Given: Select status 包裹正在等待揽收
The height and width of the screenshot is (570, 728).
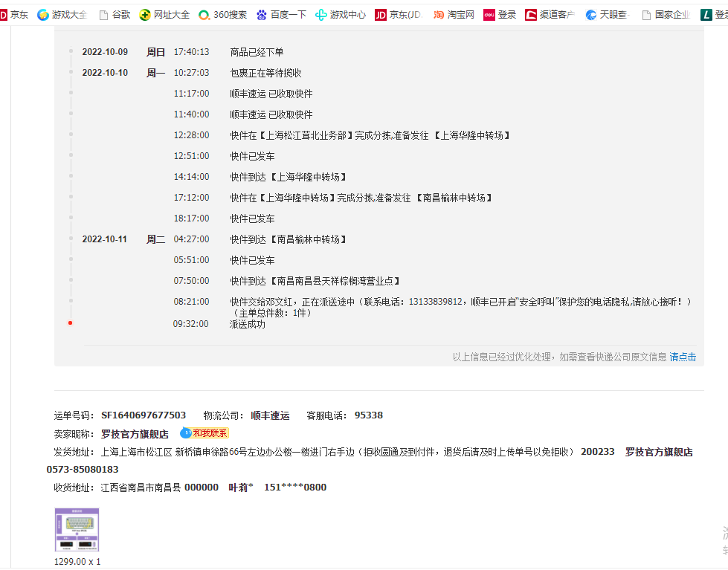Looking at the screenshot, I should click(x=266, y=73).
